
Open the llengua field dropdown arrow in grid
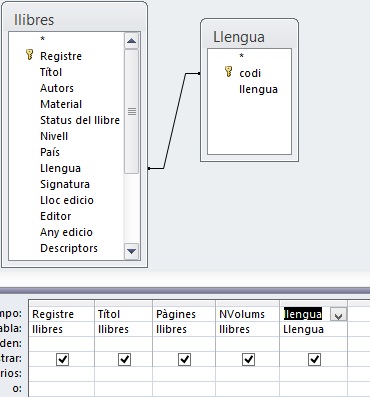tap(338, 314)
